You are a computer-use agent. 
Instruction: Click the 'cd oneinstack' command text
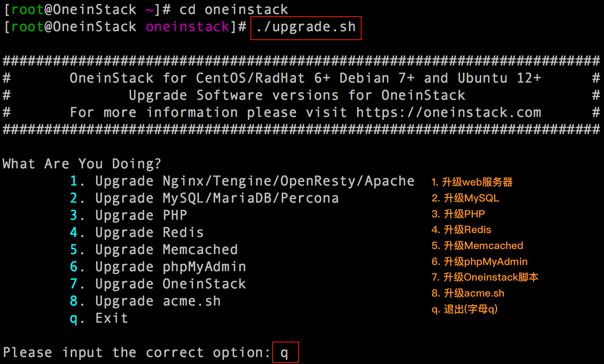coord(233,9)
